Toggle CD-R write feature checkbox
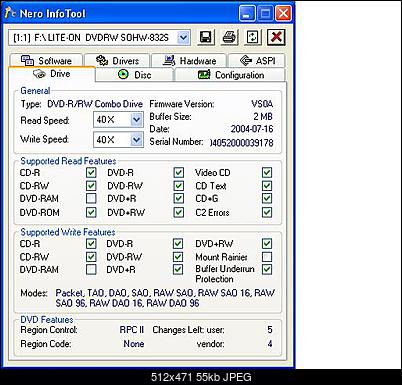This screenshot has width=402, height=385. click(x=91, y=244)
